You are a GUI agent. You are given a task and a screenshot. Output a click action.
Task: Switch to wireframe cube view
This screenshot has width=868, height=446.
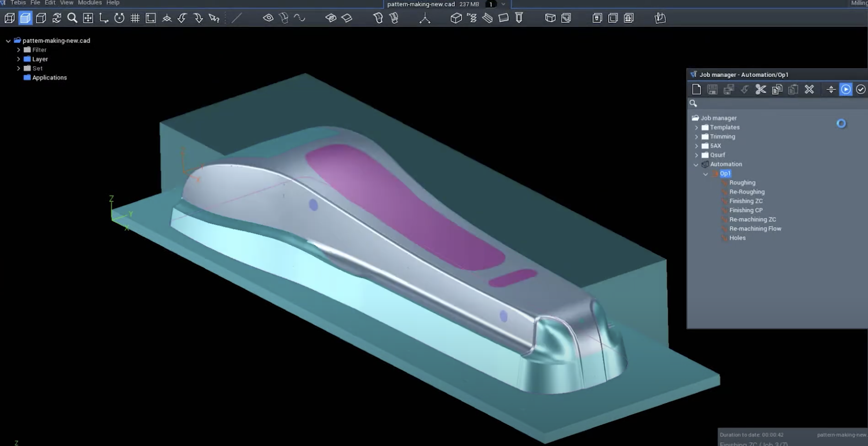click(x=10, y=18)
